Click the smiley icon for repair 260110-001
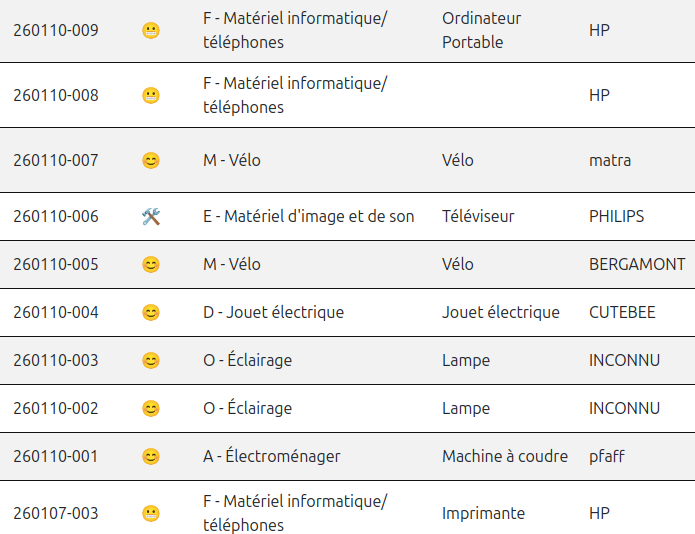 (x=151, y=456)
